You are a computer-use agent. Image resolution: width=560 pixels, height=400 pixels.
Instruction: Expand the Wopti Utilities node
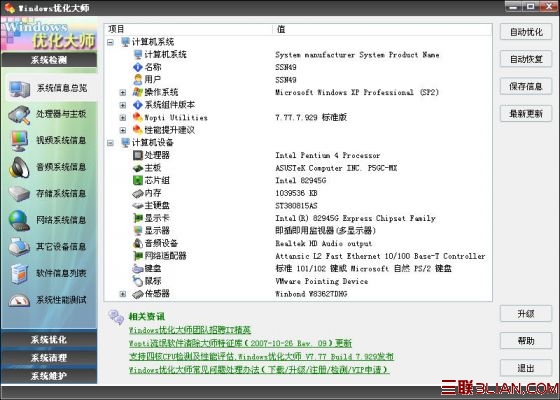[x=122, y=118]
